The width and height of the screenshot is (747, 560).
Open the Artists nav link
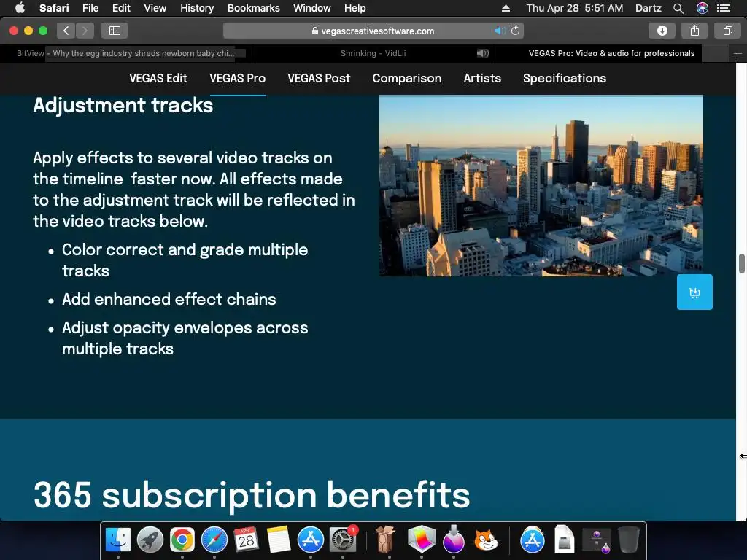pos(482,79)
